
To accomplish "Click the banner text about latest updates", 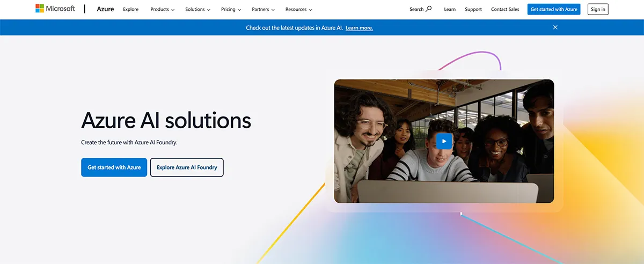I will (x=294, y=28).
